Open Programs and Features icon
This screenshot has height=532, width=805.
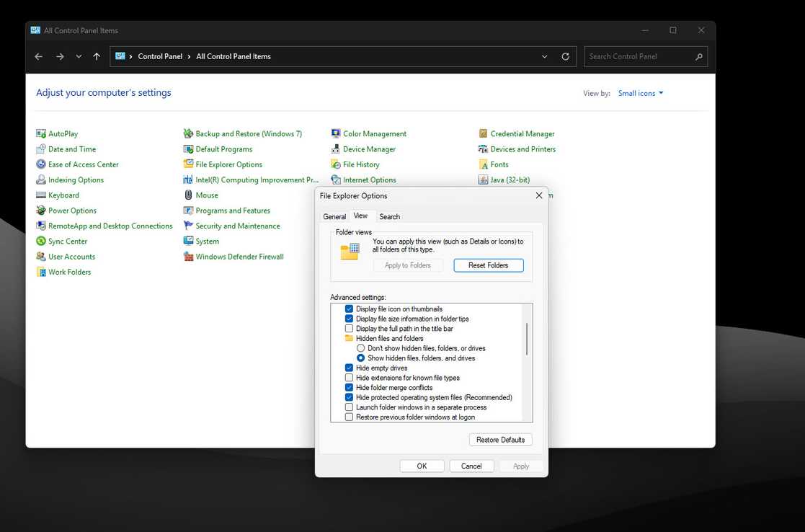188,211
